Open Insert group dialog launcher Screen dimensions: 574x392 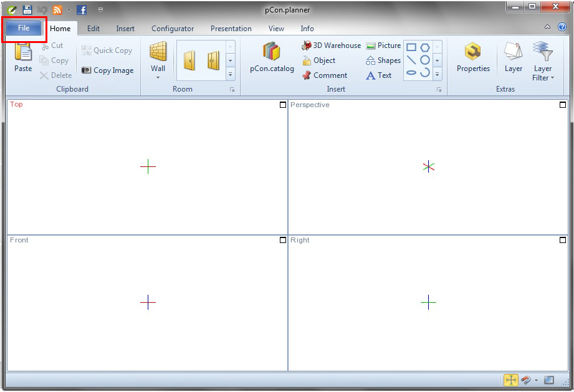click(439, 90)
